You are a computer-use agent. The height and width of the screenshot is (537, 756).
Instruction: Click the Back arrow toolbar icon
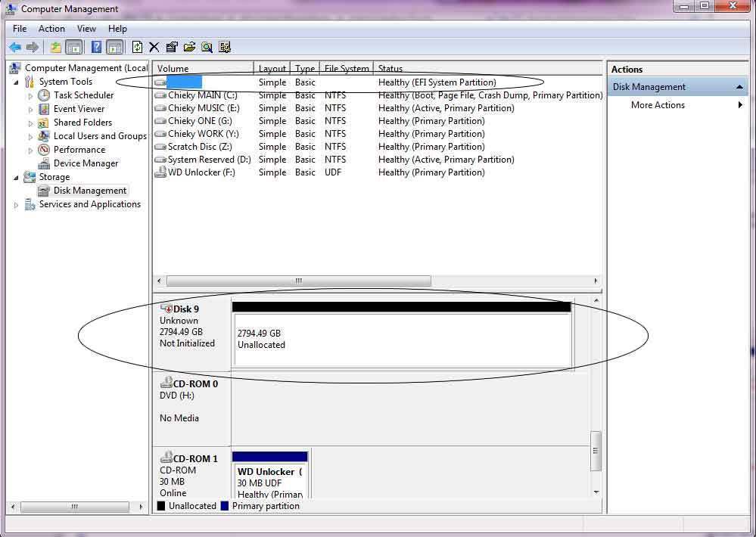15,47
